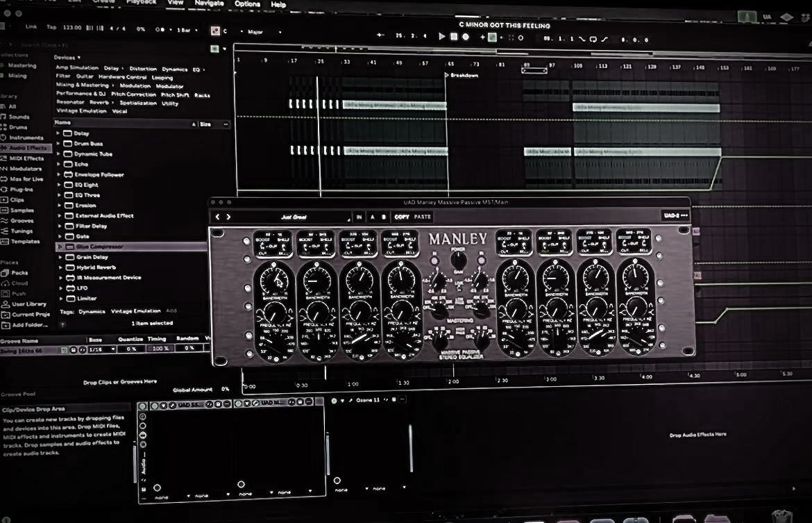The height and width of the screenshot is (523, 812).
Task: Disable the Ozone 11 device activator
Action: (x=335, y=401)
